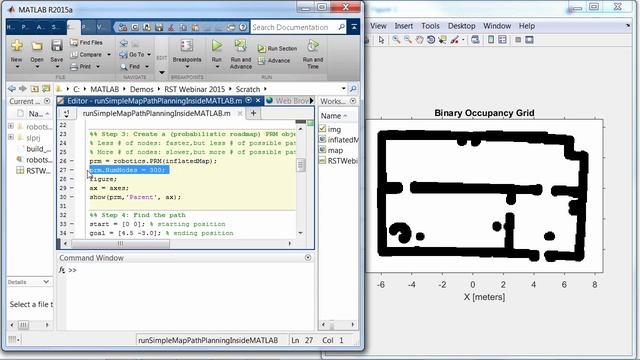Go back with the address bar back arrow
This screenshot has height=360, width=640.
coord(11,89)
